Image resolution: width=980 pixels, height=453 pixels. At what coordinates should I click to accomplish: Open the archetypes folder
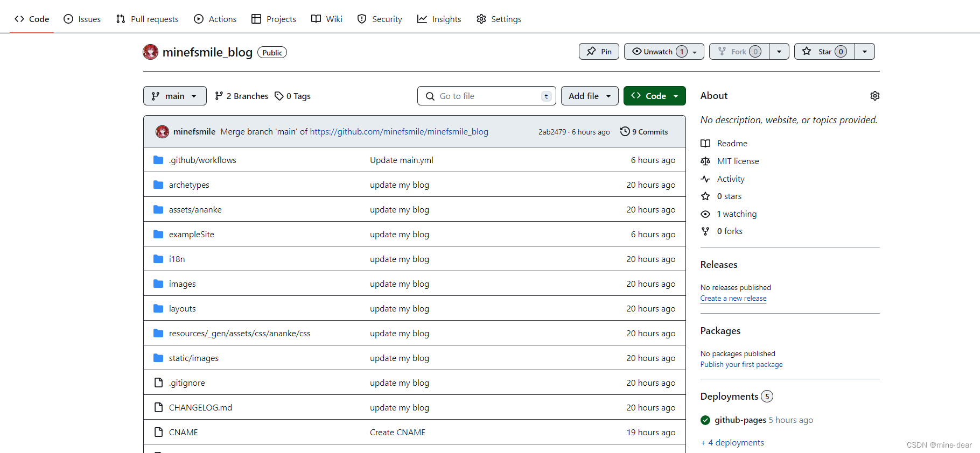click(x=189, y=185)
